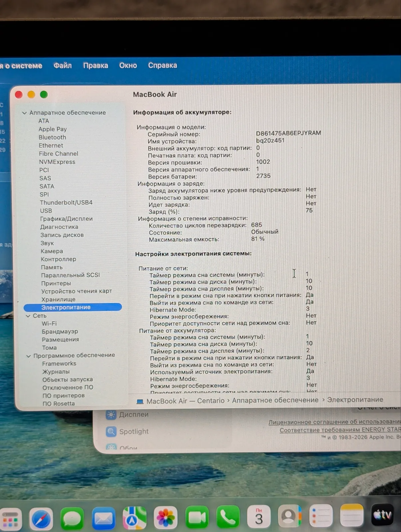Launch Mail from the Dock

point(103,518)
